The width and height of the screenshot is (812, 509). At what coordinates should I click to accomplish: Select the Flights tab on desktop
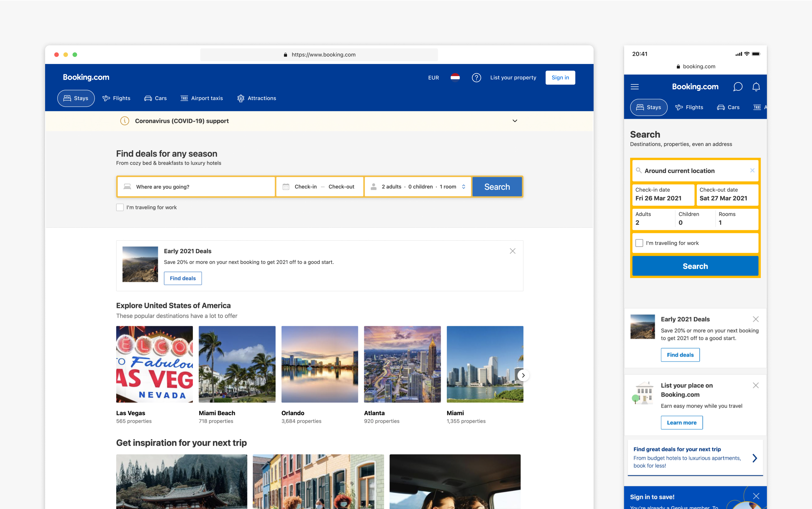coord(116,98)
